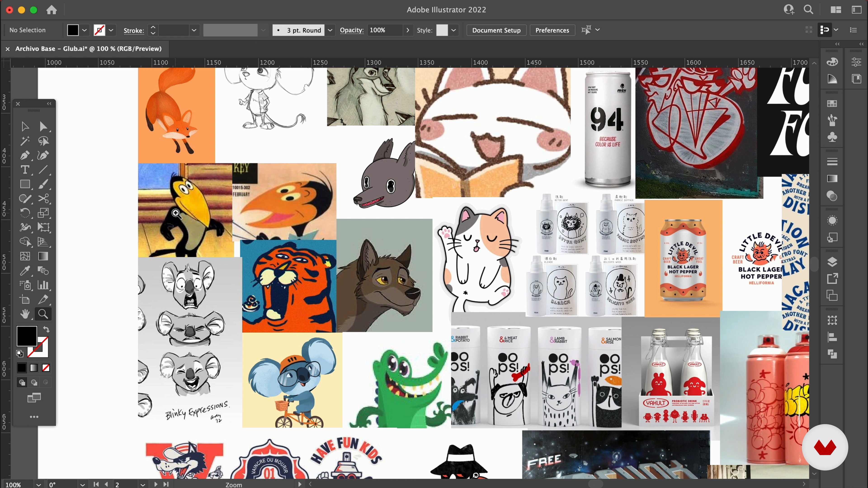Click the Document Setup button
The height and width of the screenshot is (488, 868).
pos(496,30)
